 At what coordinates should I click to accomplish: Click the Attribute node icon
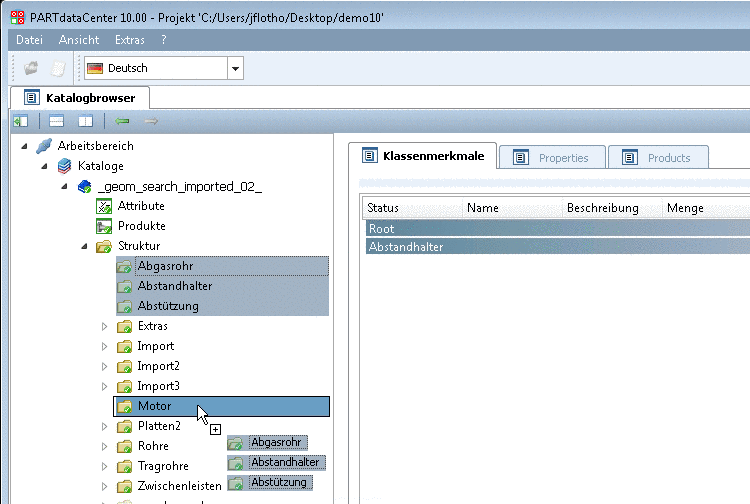point(104,206)
